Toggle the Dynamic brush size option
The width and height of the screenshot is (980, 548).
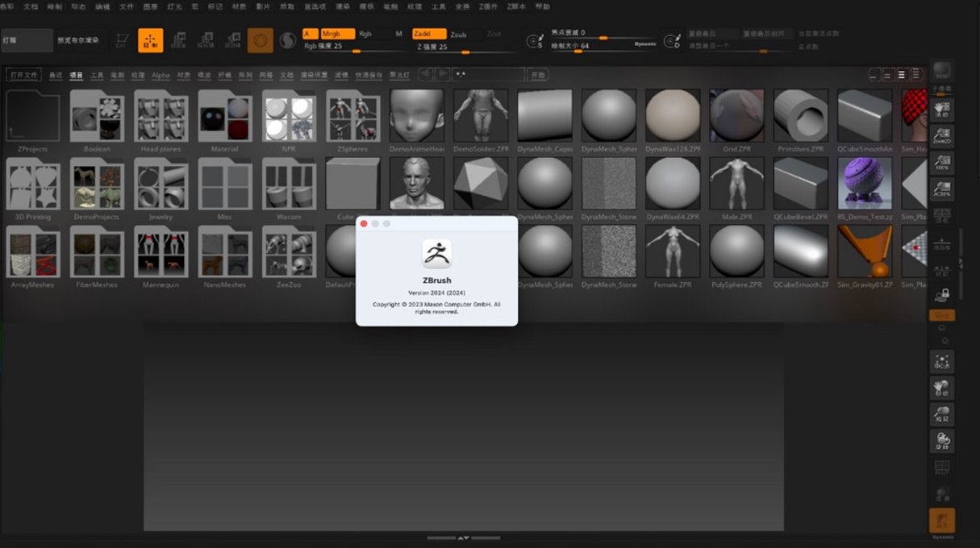[644, 44]
